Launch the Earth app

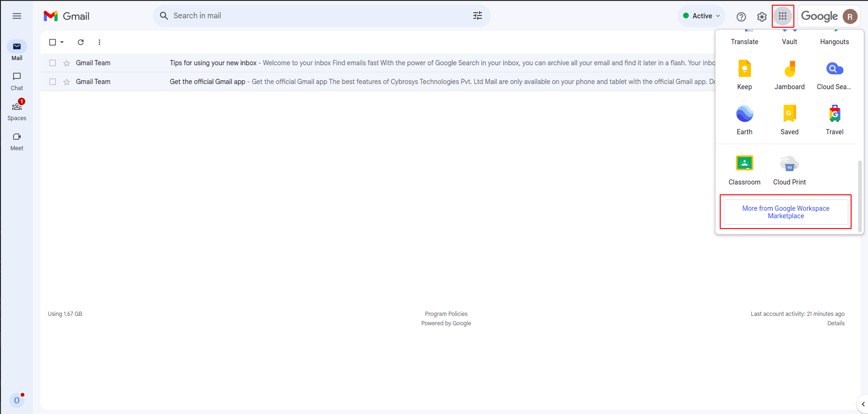[745, 120]
